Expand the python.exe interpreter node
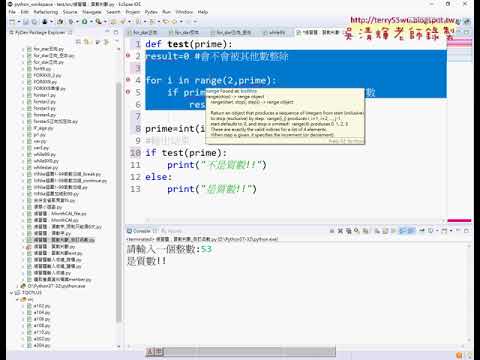Image resolution: width=480 pixels, height=360 pixels. (17, 286)
